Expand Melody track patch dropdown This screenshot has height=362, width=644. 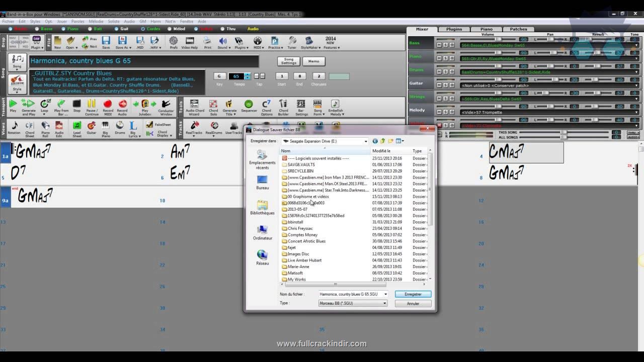point(636,112)
